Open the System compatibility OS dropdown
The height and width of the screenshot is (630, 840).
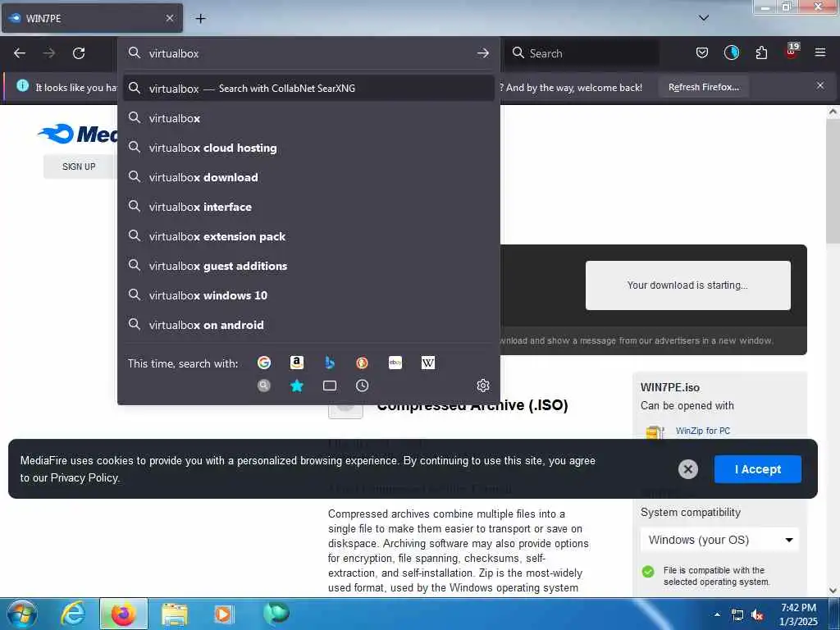[x=719, y=540]
